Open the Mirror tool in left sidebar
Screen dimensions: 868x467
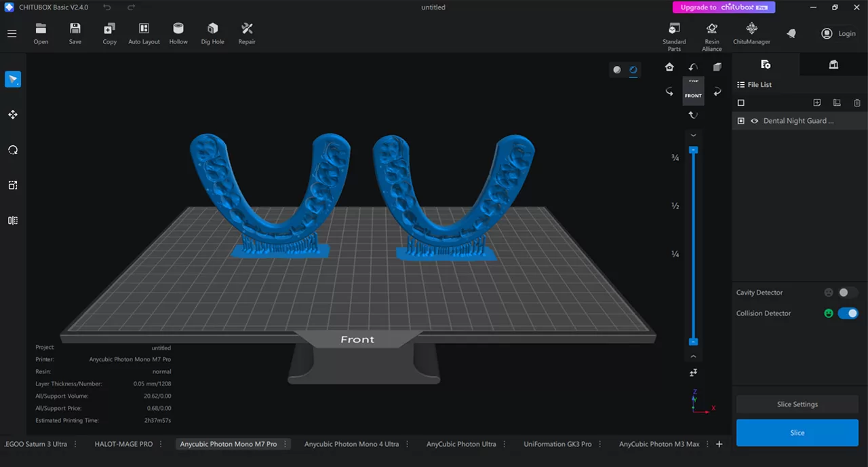pos(13,221)
